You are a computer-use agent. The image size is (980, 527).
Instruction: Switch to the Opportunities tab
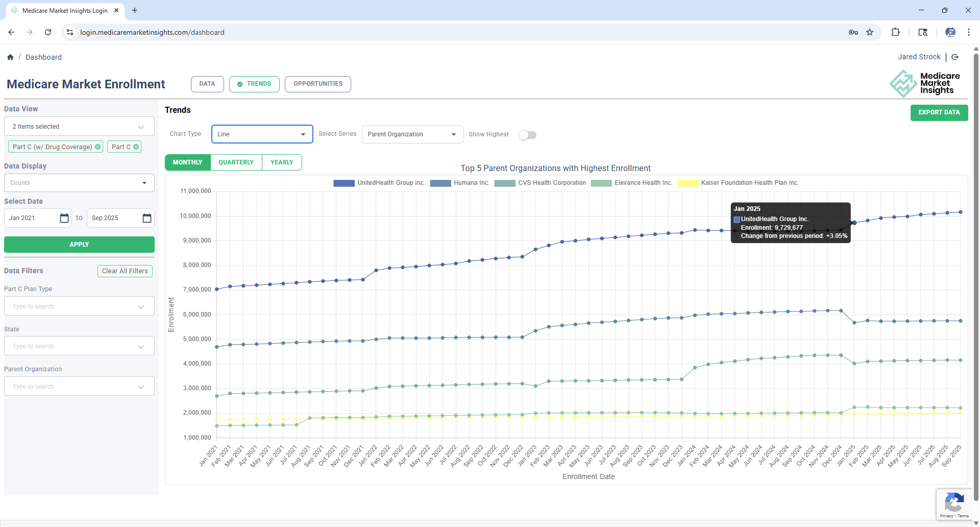pyautogui.click(x=317, y=84)
